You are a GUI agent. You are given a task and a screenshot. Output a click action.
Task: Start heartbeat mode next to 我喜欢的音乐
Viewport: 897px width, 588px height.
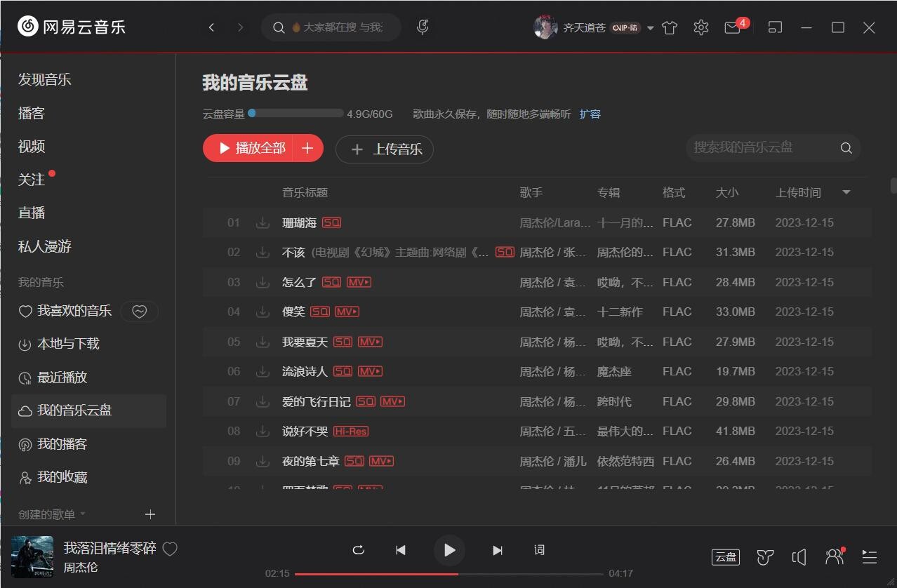click(140, 312)
